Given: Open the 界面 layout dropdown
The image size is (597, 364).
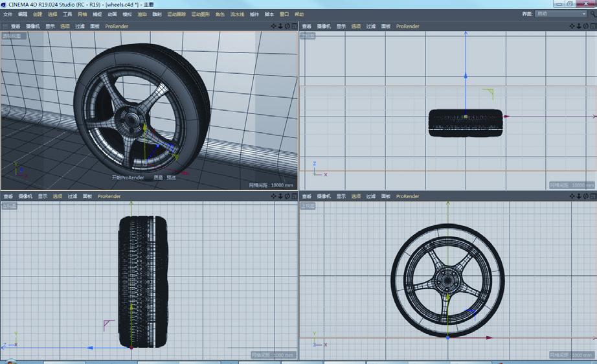Looking at the screenshot, I should tap(561, 14).
